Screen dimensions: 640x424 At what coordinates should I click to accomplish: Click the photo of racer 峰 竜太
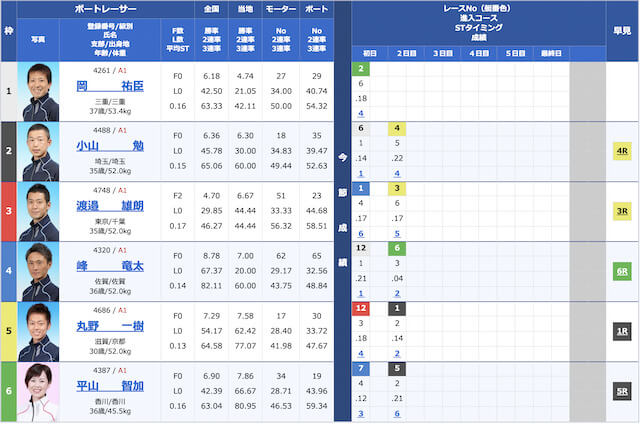click(39, 271)
